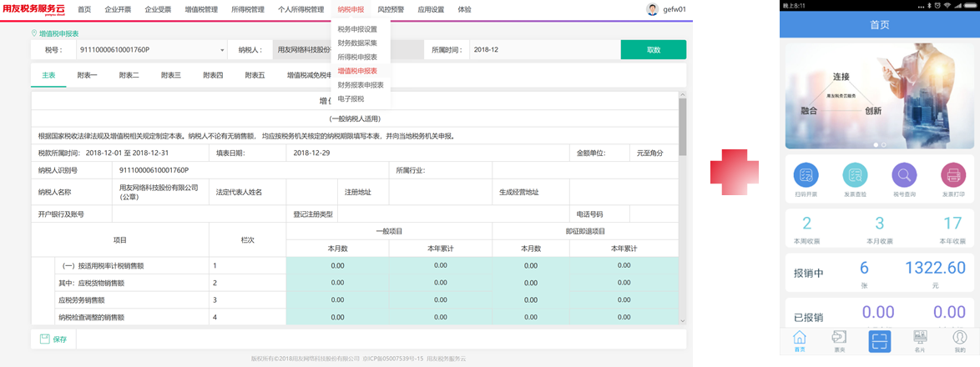The height and width of the screenshot is (367, 980).
Task: Open 票夹 in the mobile bottom bar
Action: point(840,340)
